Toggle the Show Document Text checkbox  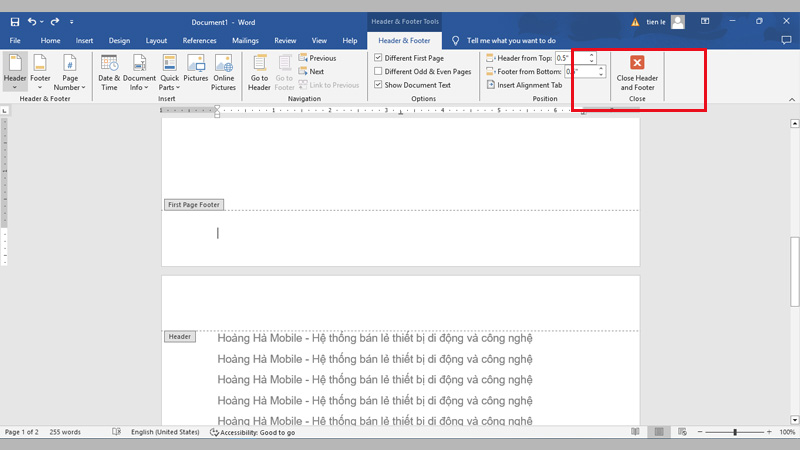click(378, 85)
